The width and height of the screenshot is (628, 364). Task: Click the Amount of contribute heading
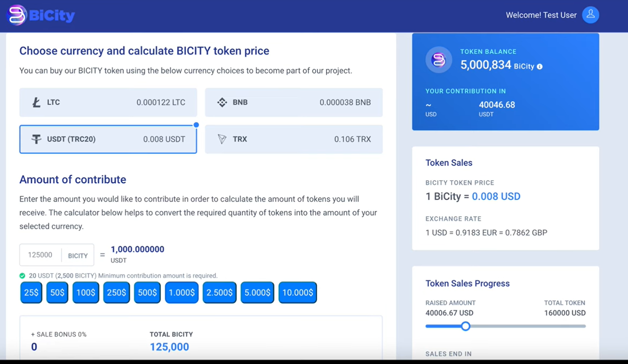(72, 180)
